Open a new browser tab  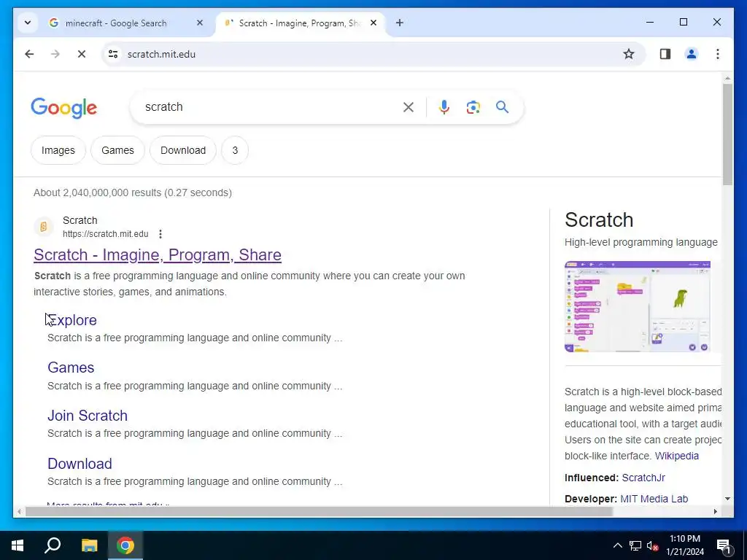click(x=400, y=23)
